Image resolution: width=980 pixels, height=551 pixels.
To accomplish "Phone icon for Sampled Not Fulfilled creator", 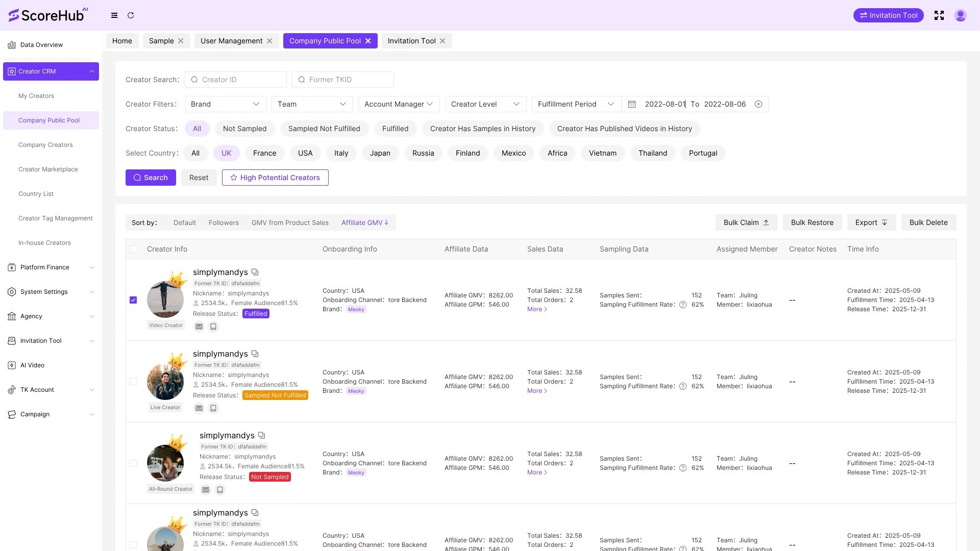I will [213, 408].
